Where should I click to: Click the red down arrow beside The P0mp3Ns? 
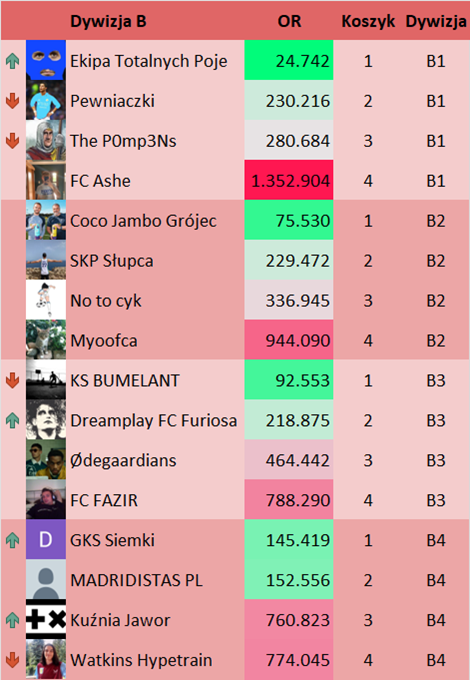click(13, 141)
